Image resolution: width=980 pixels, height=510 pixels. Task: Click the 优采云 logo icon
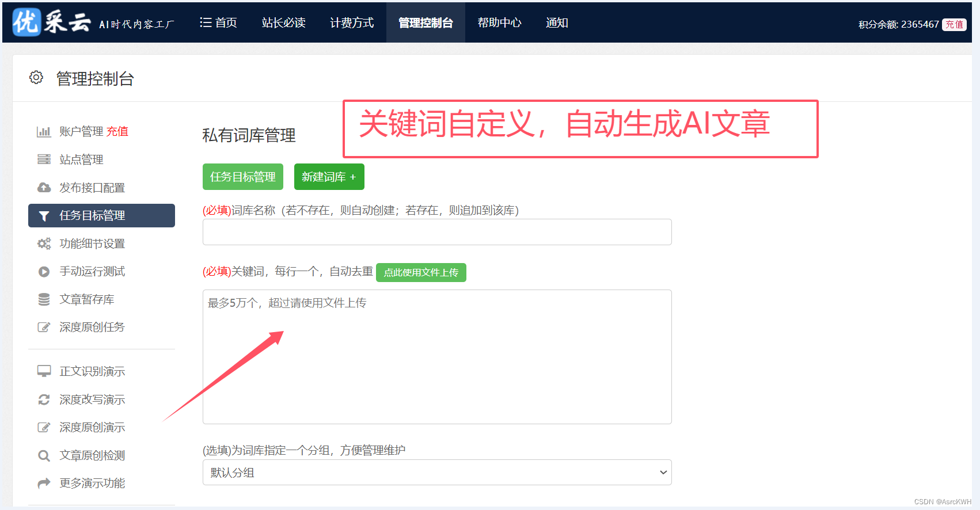[26, 22]
